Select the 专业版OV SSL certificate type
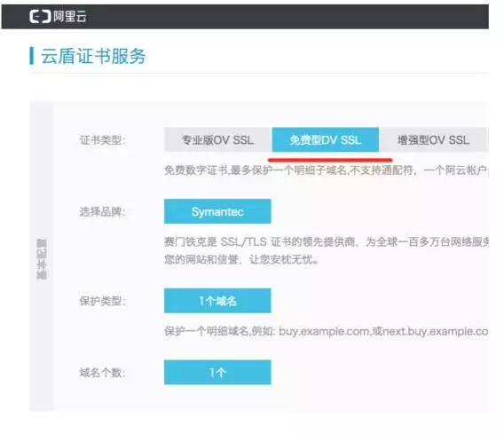Screen dimensions: 504x434 click(x=217, y=140)
